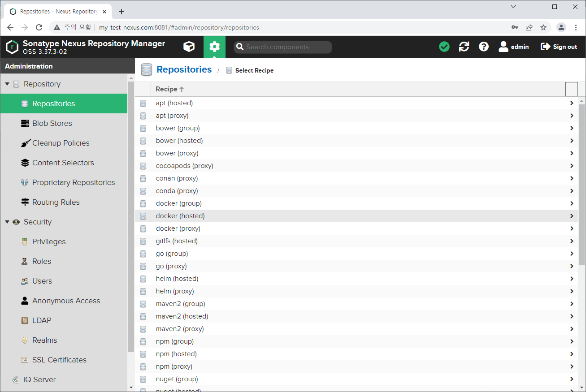This screenshot has width=586, height=392.
Task: Click the recipe list vertical scrollbar
Action: pos(582,184)
